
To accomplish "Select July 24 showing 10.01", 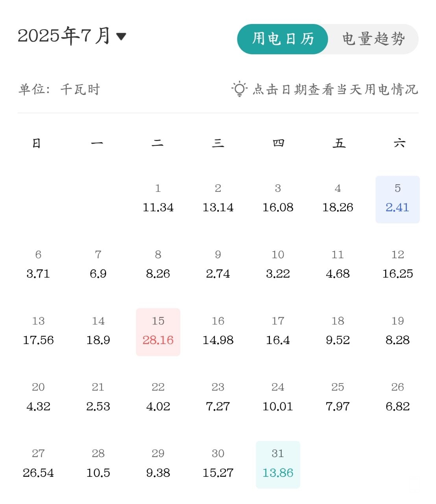I will point(278,398).
